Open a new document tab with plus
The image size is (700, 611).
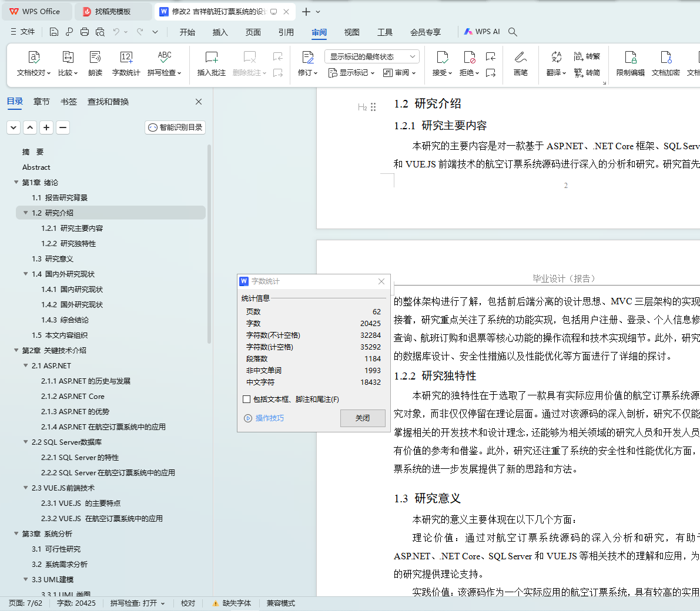tap(306, 12)
